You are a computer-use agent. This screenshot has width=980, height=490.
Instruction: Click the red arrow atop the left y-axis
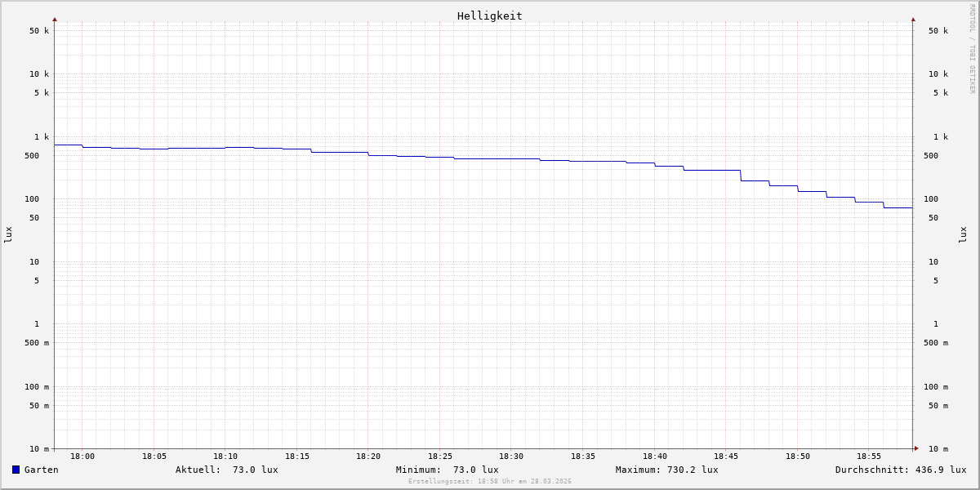(x=55, y=19)
